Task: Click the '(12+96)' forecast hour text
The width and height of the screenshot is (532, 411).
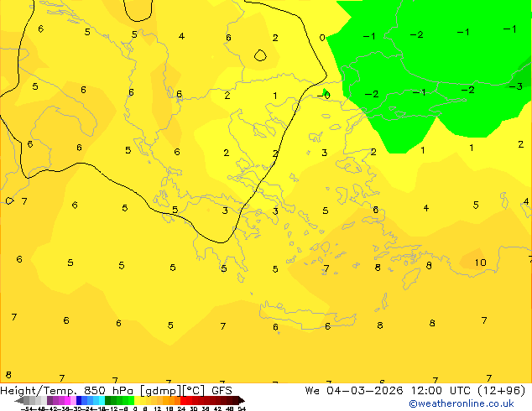Action: [x=502, y=390]
